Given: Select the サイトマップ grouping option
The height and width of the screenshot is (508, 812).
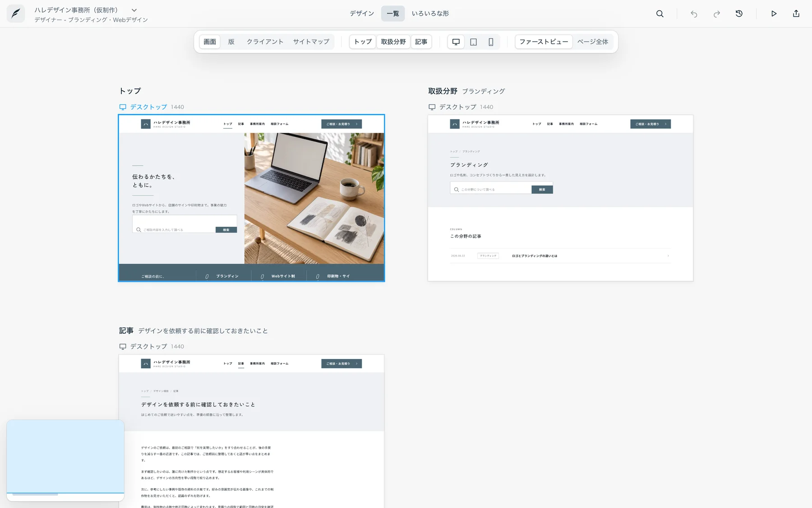Looking at the screenshot, I should tap(311, 42).
